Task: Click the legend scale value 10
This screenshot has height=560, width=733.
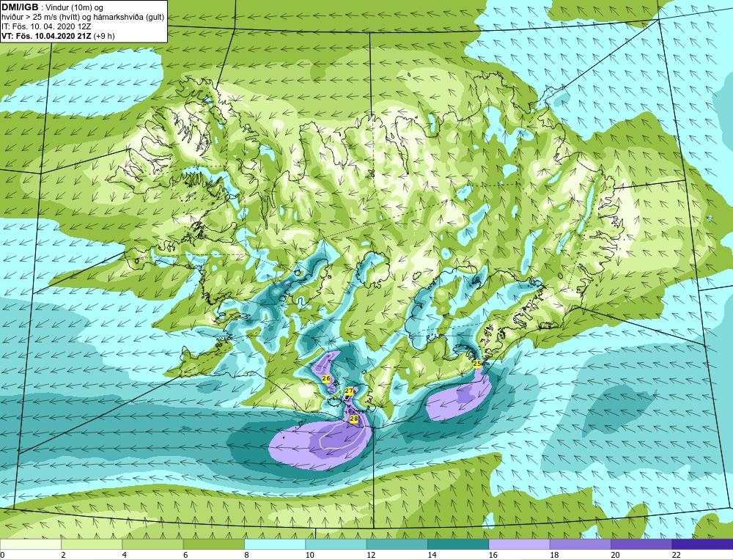Action: [x=309, y=556]
